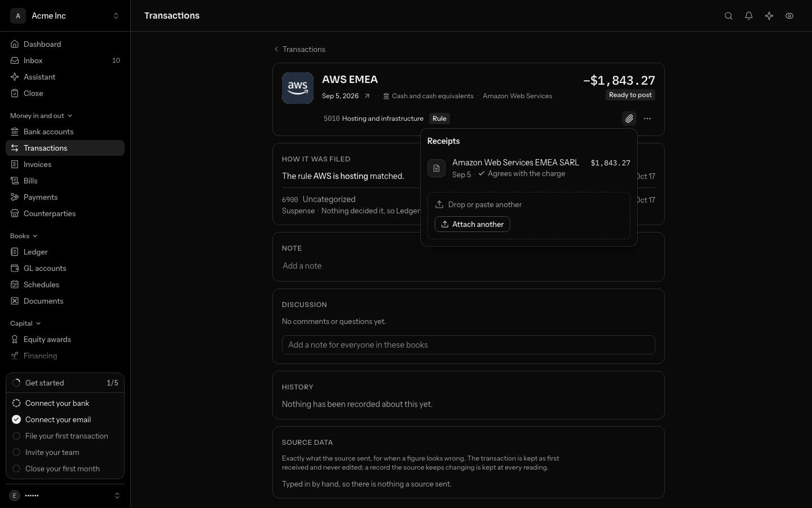Toggle the eye visibility icon in top bar
The height and width of the screenshot is (508, 812).
pyautogui.click(x=789, y=16)
